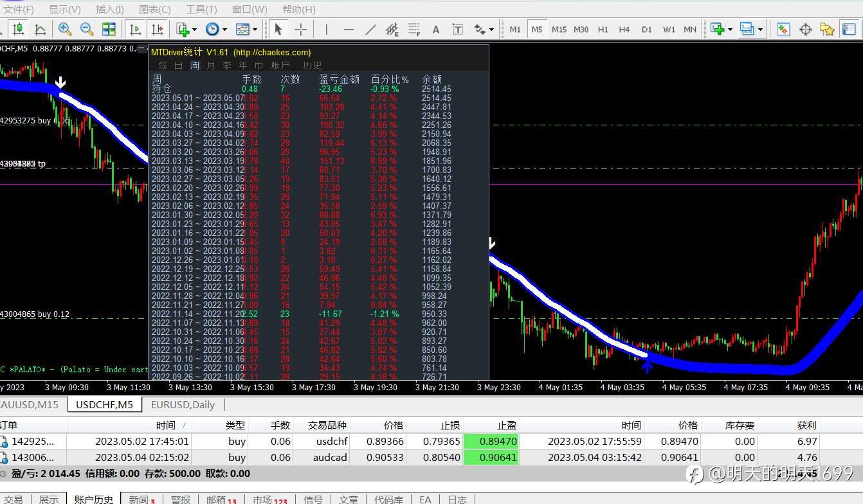Switch to the USDCHF,M5 chart tab
The height and width of the screenshot is (504, 863).
coord(105,404)
